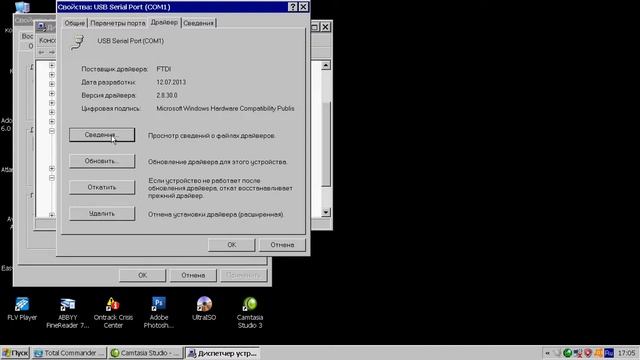Switch to the Параметры порта tab
Image resolution: width=640 pixels, height=360 pixels.
118,23
